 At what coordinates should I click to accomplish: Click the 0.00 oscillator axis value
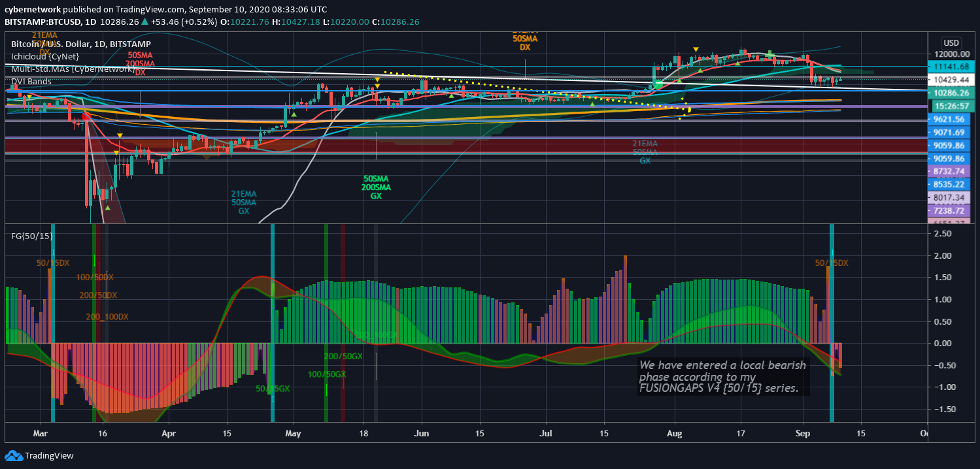942,343
